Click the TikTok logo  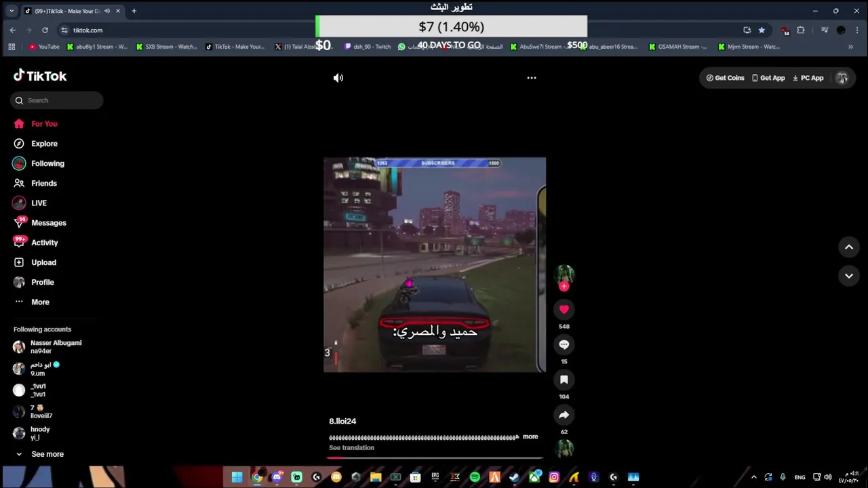40,76
